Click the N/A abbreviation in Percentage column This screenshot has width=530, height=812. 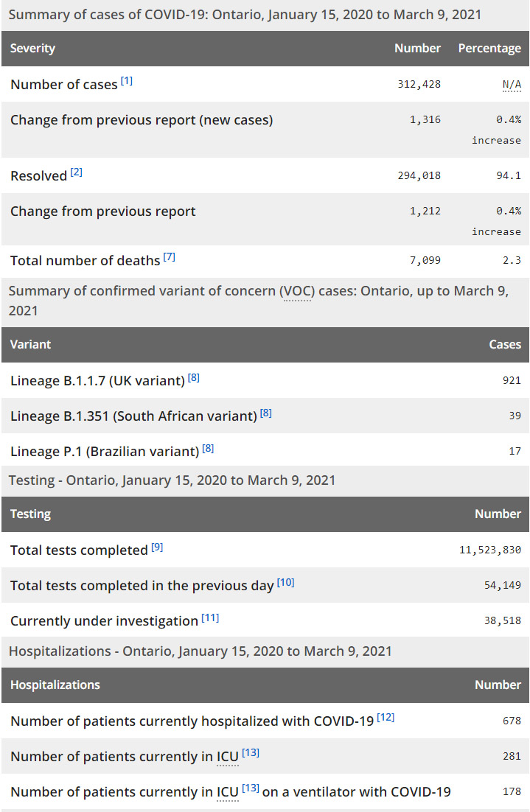(x=512, y=85)
